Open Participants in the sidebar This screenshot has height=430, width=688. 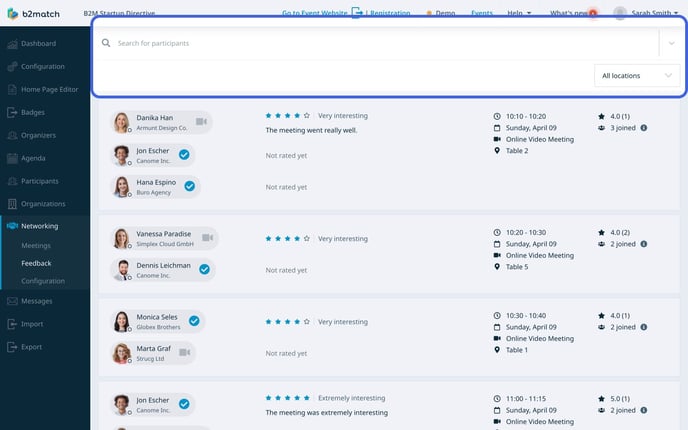coord(39,181)
